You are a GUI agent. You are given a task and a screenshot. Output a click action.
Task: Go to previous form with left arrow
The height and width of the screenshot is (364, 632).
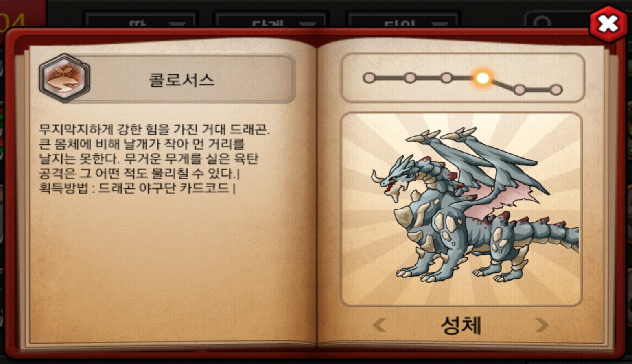point(379,325)
